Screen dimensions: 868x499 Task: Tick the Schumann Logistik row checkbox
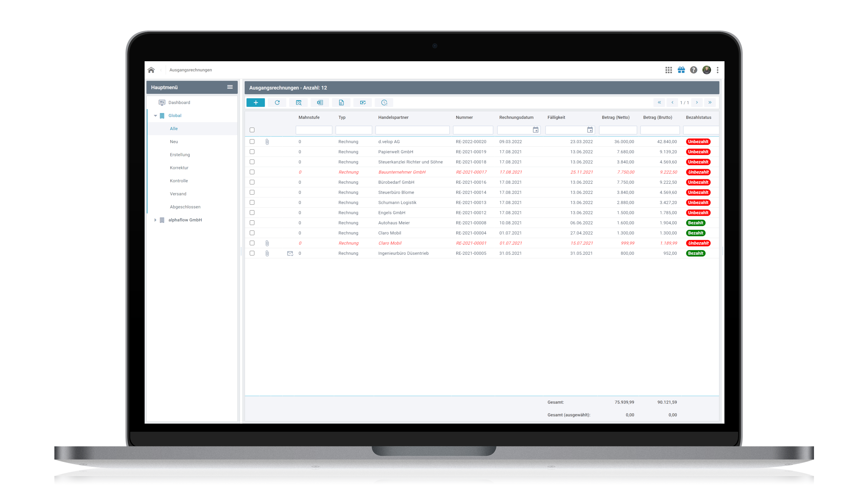252,203
